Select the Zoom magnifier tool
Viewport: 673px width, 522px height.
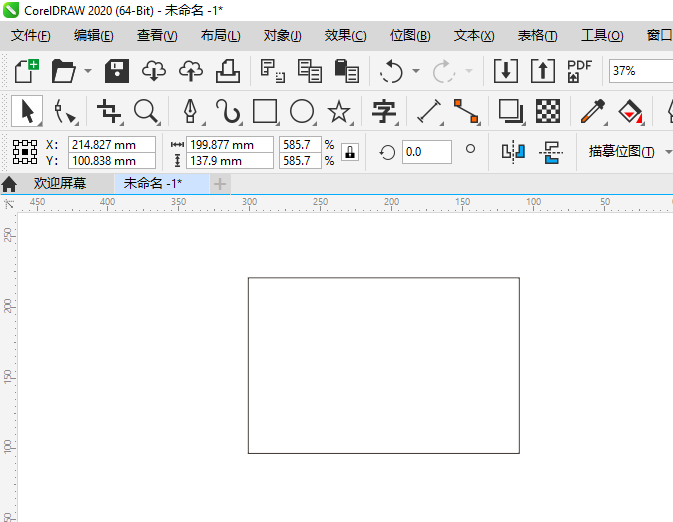(146, 111)
